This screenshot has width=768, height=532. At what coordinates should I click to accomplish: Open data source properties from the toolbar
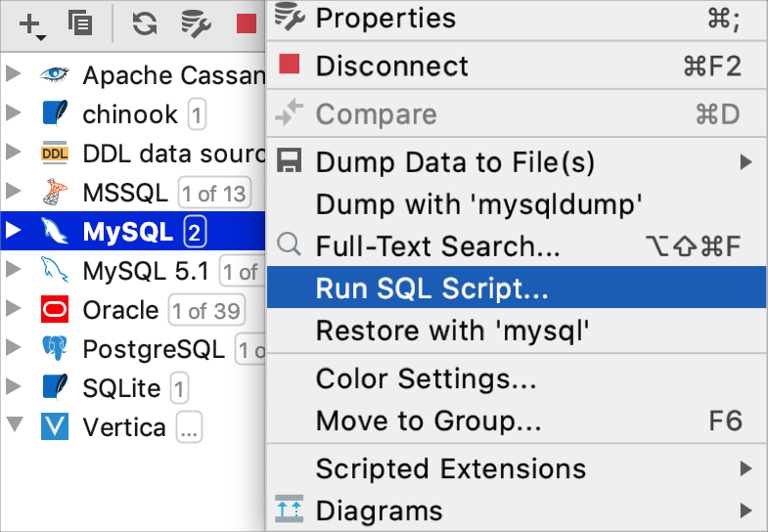point(196,23)
